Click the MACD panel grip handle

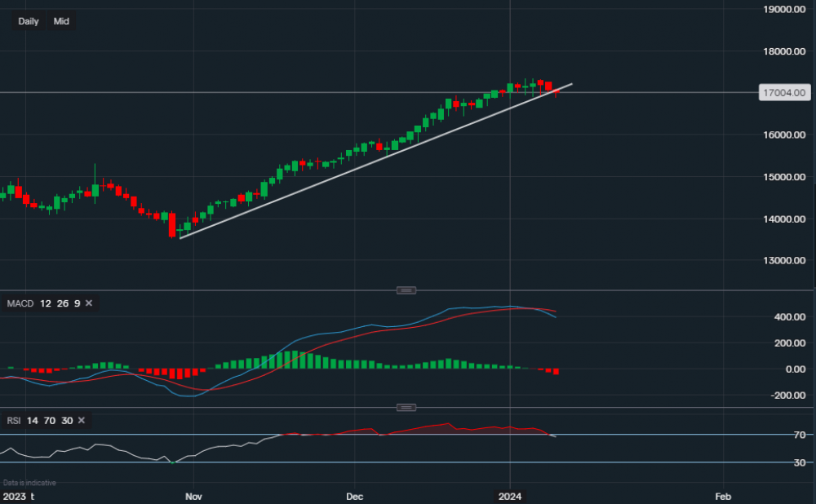tap(406, 290)
